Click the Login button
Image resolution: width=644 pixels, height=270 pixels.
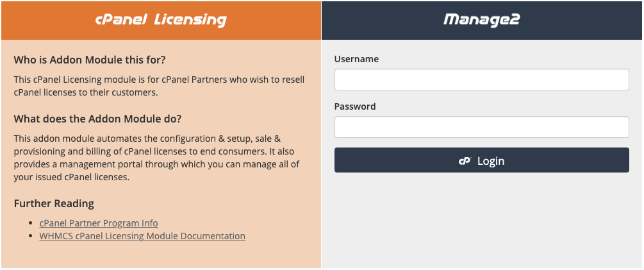(x=481, y=160)
